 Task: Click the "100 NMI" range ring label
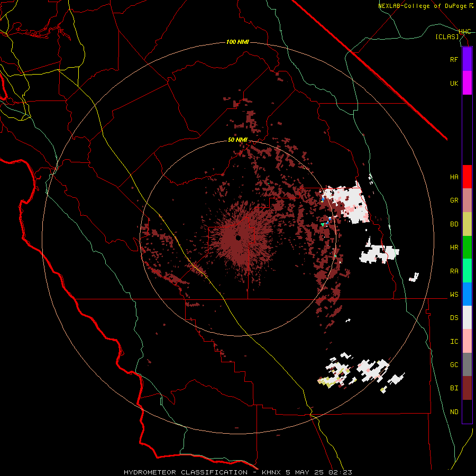[x=237, y=42]
